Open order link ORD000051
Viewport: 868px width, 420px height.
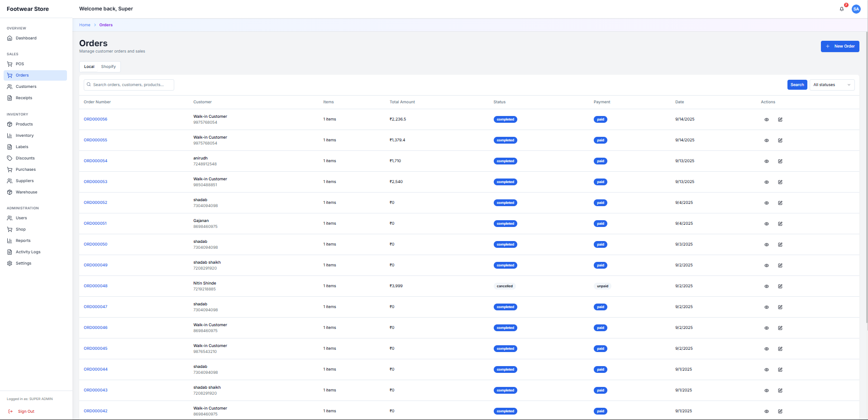coord(95,223)
